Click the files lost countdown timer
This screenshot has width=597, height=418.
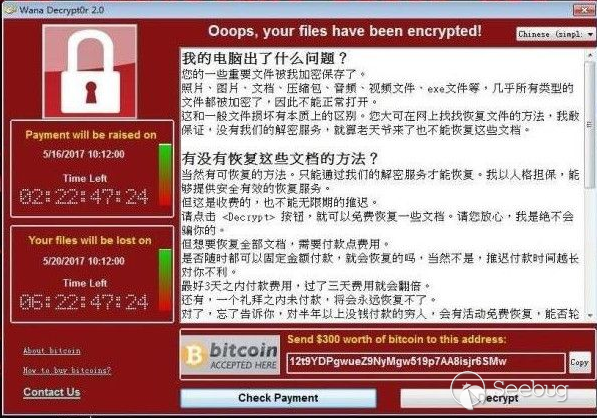[x=84, y=302]
